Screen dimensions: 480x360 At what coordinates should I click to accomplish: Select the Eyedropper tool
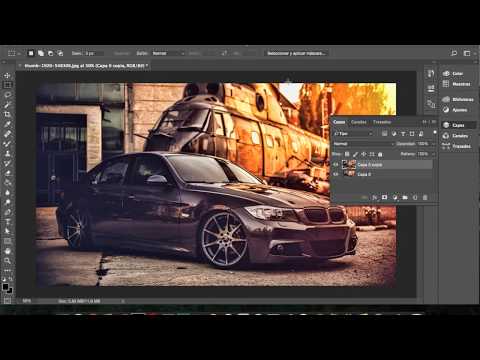[x=7, y=124]
